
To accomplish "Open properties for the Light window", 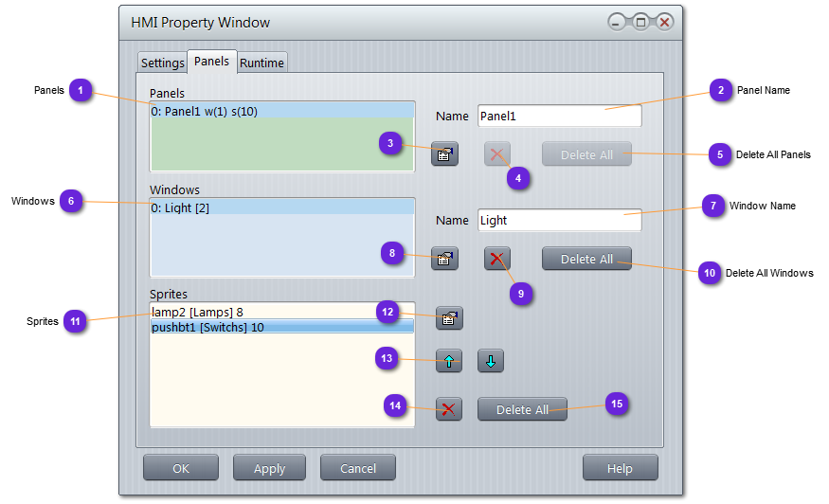I will point(444,259).
